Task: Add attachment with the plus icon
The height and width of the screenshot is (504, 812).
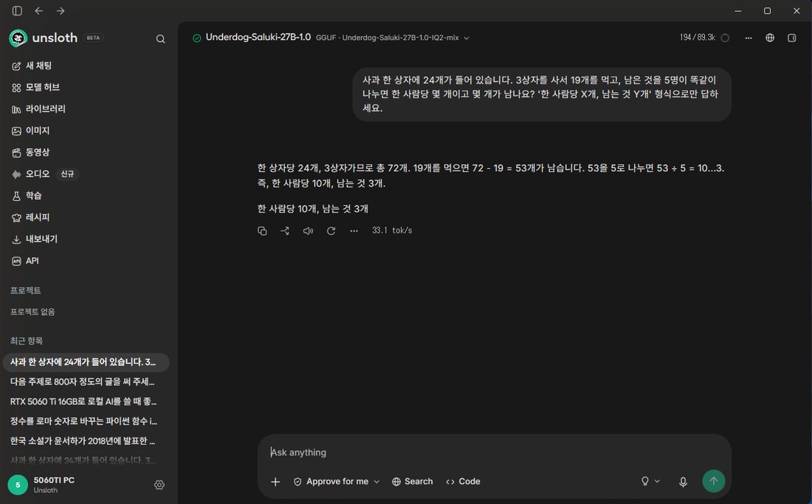Action: pos(275,482)
